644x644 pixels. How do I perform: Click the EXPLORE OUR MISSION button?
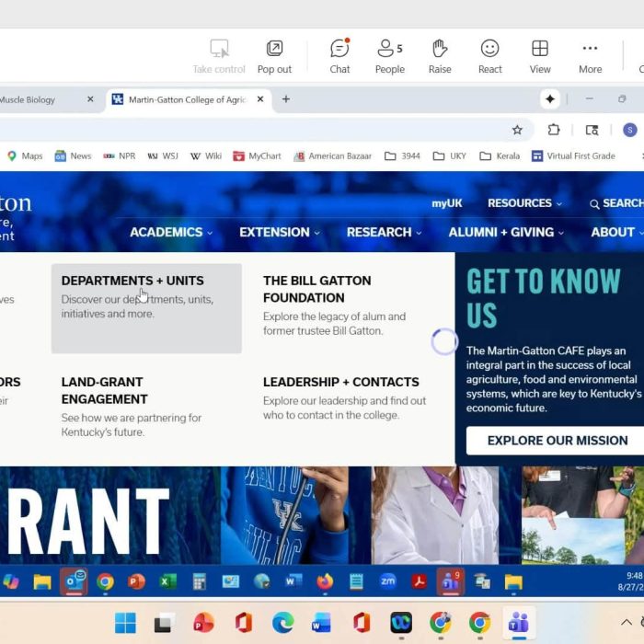pos(558,441)
